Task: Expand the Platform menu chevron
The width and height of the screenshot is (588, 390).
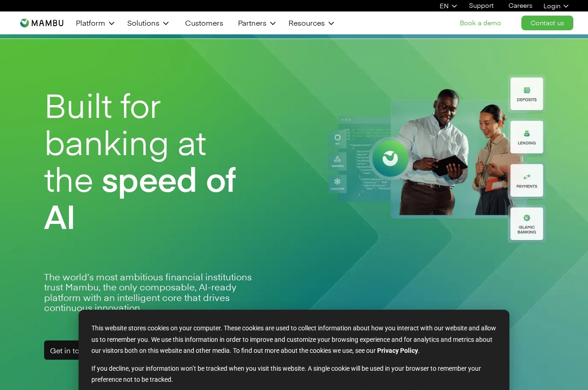Action: 111,23
